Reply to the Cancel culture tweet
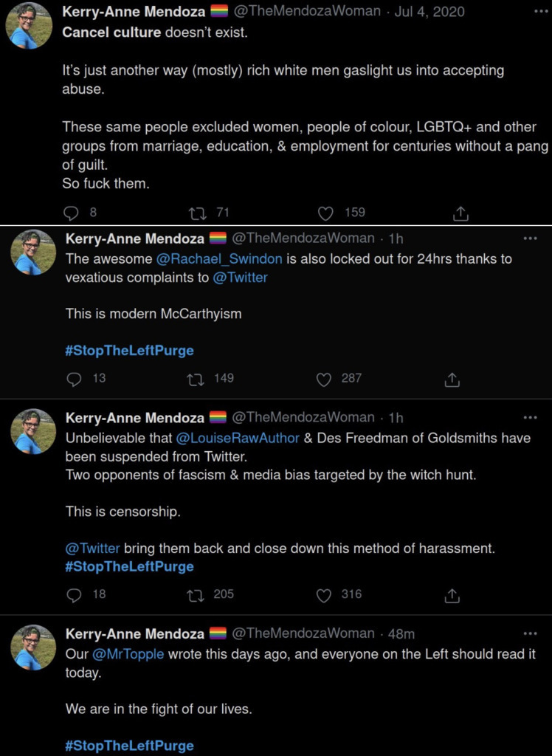 (71, 213)
